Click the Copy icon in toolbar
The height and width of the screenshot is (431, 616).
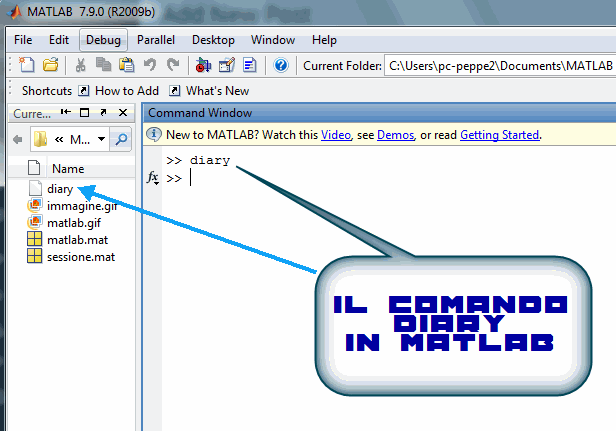(x=104, y=65)
